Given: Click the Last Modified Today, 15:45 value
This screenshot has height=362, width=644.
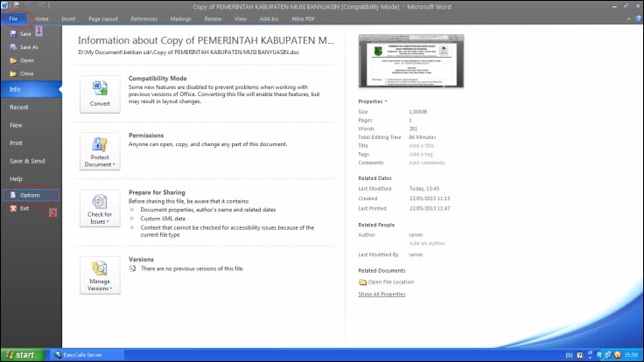Looking at the screenshot, I should 424,189.
